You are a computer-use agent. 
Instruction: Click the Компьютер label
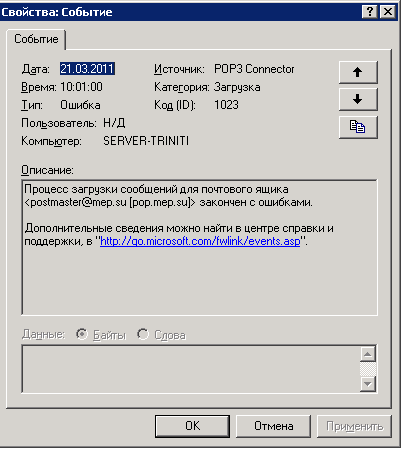pos(51,141)
